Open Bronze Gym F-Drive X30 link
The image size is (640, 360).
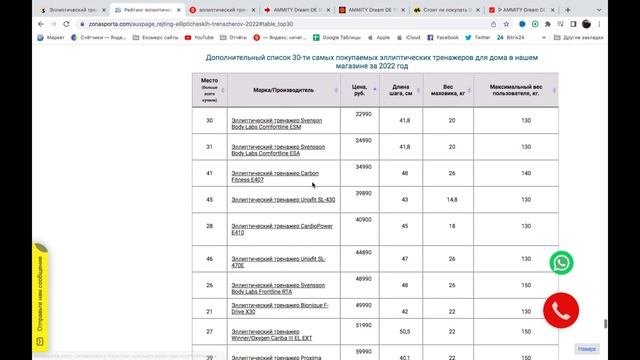(280, 308)
